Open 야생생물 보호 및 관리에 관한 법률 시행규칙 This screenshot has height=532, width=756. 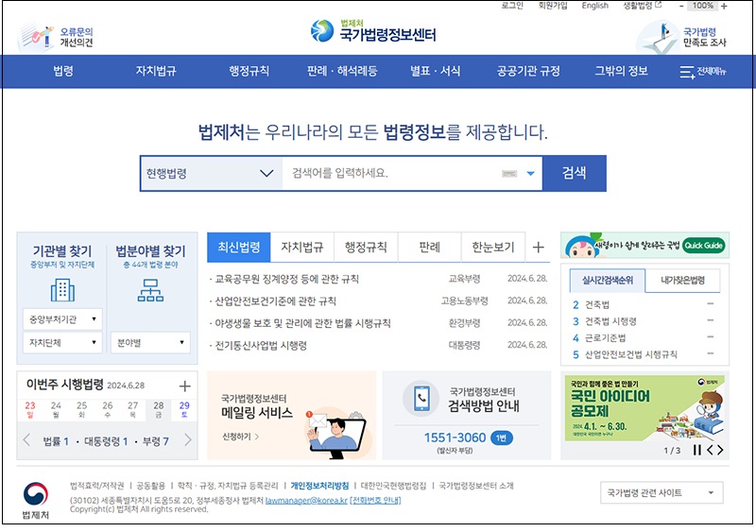click(302, 323)
